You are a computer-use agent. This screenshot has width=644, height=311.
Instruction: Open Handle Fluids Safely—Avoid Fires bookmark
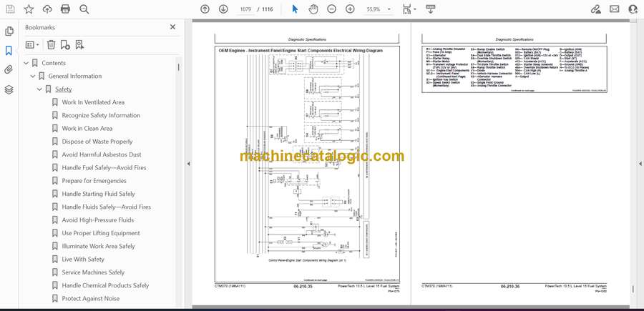(107, 207)
